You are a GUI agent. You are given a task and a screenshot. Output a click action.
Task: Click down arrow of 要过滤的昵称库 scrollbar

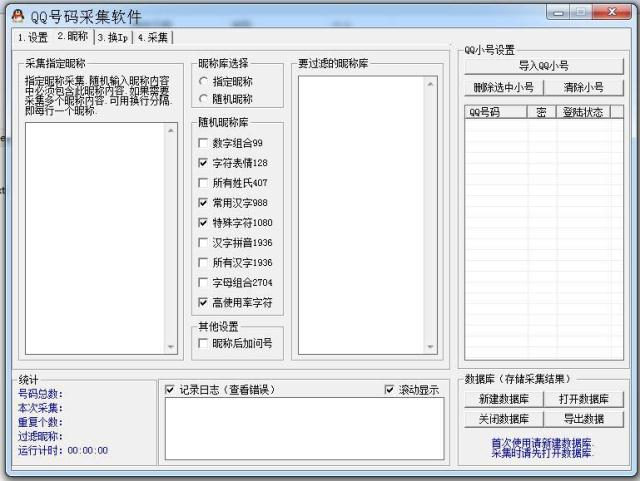pyautogui.click(x=431, y=347)
